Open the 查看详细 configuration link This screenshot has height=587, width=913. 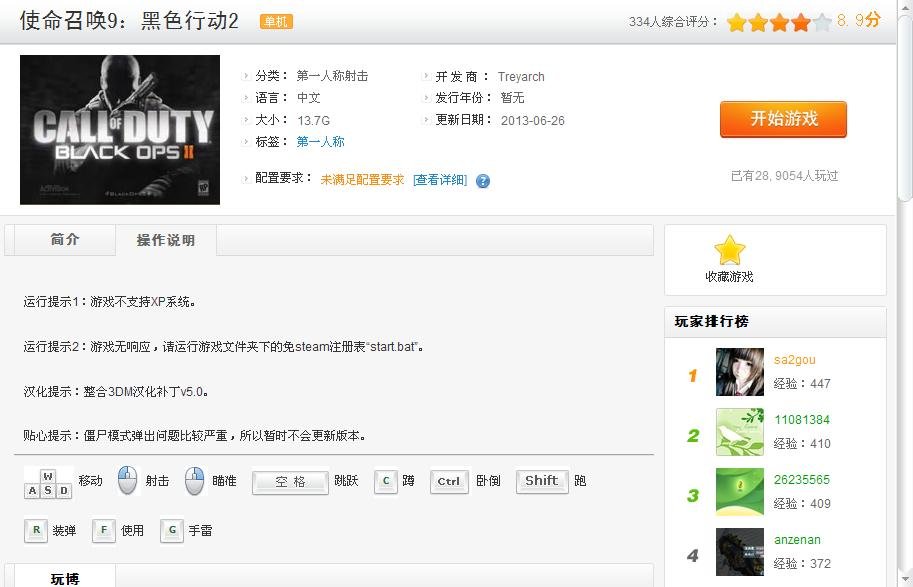(x=440, y=180)
